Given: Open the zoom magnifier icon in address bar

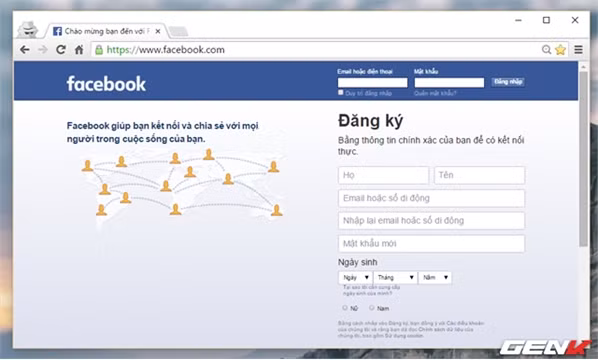Looking at the screenshot, I should pyautogui.click(x=546, y=50).
